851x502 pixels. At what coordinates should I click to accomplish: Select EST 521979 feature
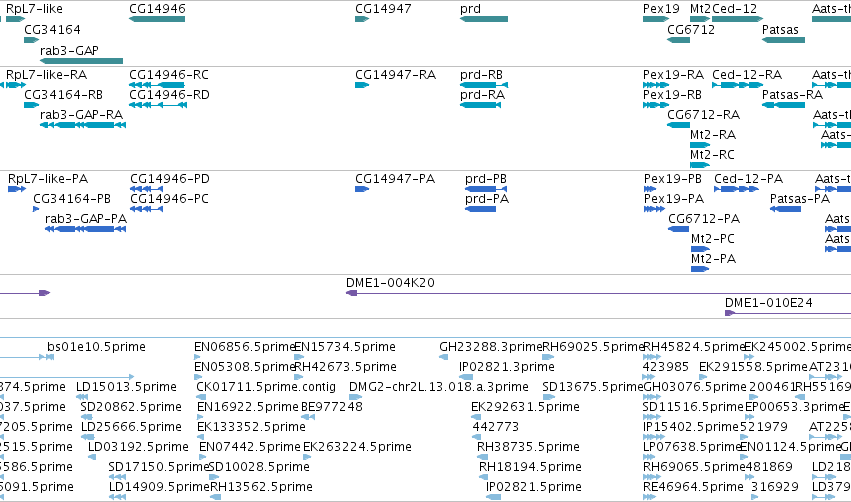[745, 437]
